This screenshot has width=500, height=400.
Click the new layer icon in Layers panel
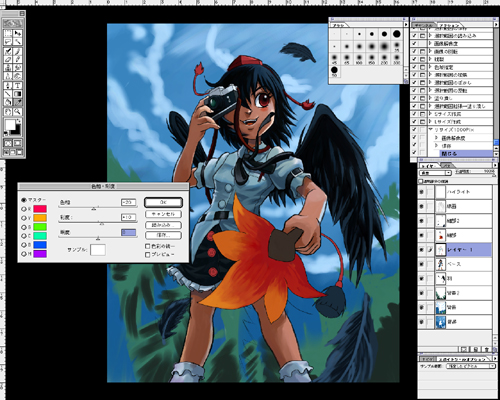point(476,349)
